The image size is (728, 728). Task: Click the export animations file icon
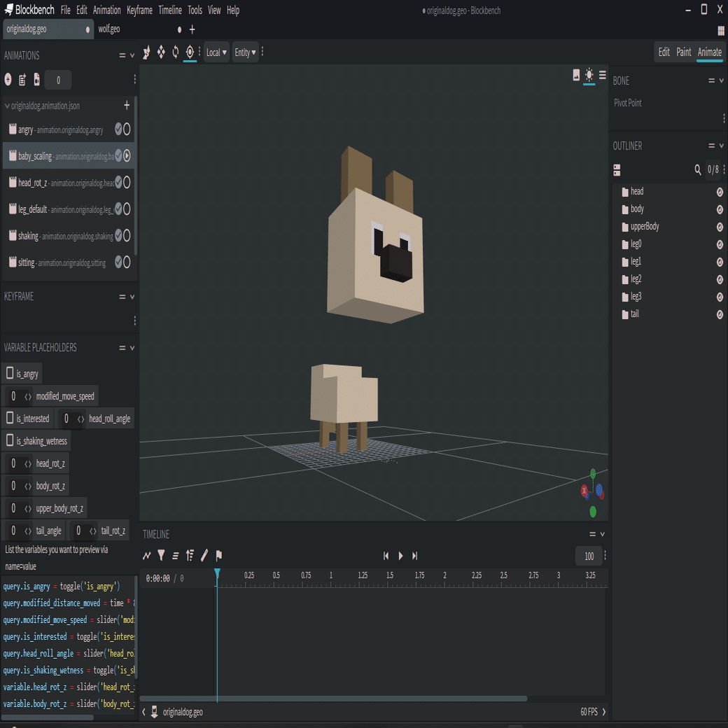pyautogui.click(x=36, y=80)
